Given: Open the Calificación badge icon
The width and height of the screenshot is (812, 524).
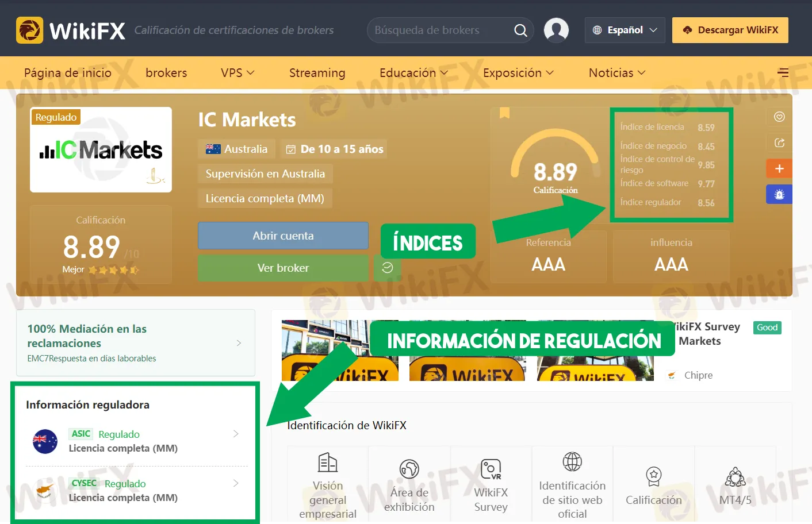Looking at the screenshot, I should point(654,476).
